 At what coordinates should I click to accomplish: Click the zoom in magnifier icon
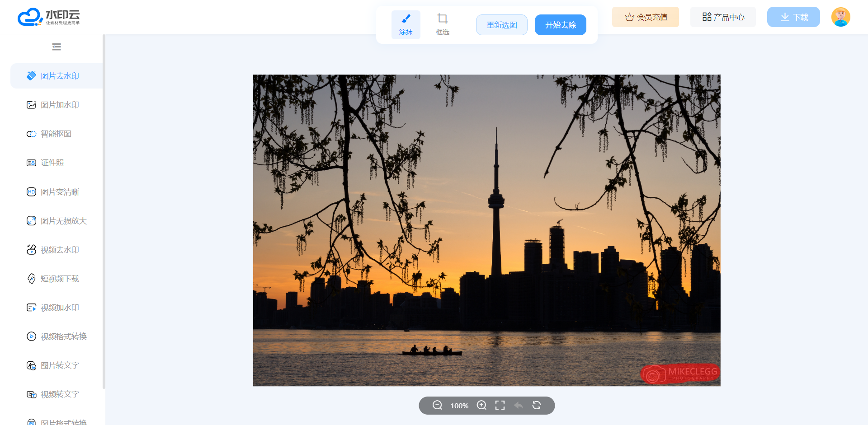click(481, 405)
